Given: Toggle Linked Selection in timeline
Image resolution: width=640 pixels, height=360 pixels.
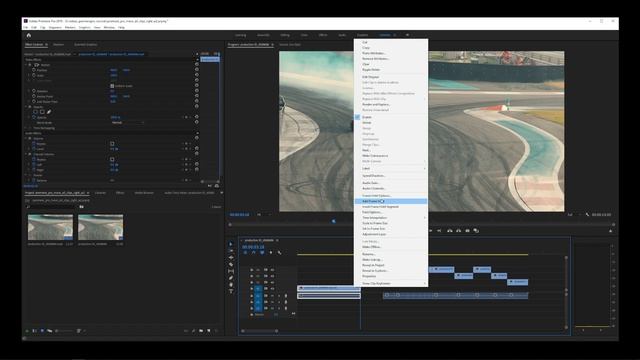Looking at the screenshot, I should tap(262, 253).
